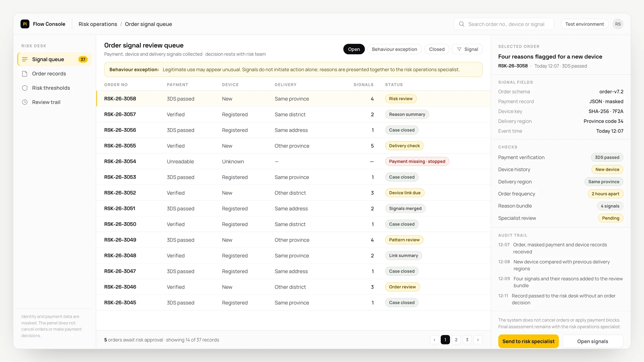The image size is (644, 362).
Task: Select order RSK-26-3049
Action: [293, 240]
